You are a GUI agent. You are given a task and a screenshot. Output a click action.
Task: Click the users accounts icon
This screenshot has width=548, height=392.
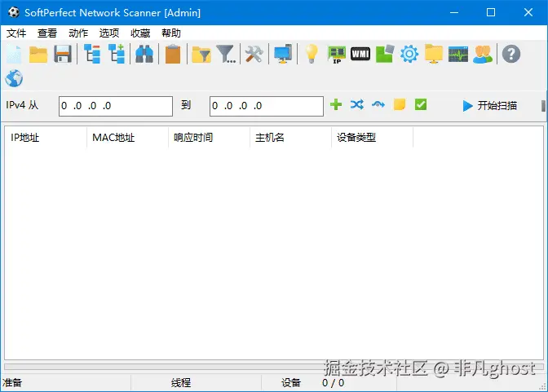[483, 54]
